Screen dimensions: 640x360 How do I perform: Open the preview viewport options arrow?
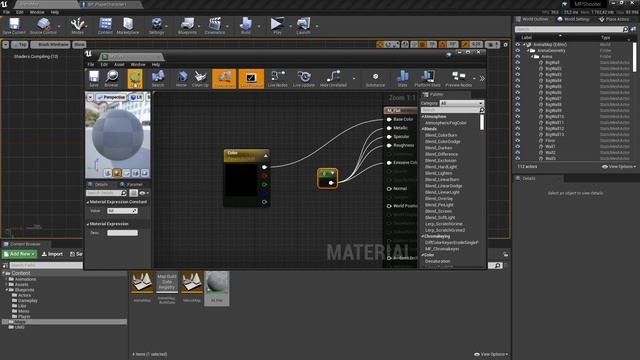click(90, 97)
